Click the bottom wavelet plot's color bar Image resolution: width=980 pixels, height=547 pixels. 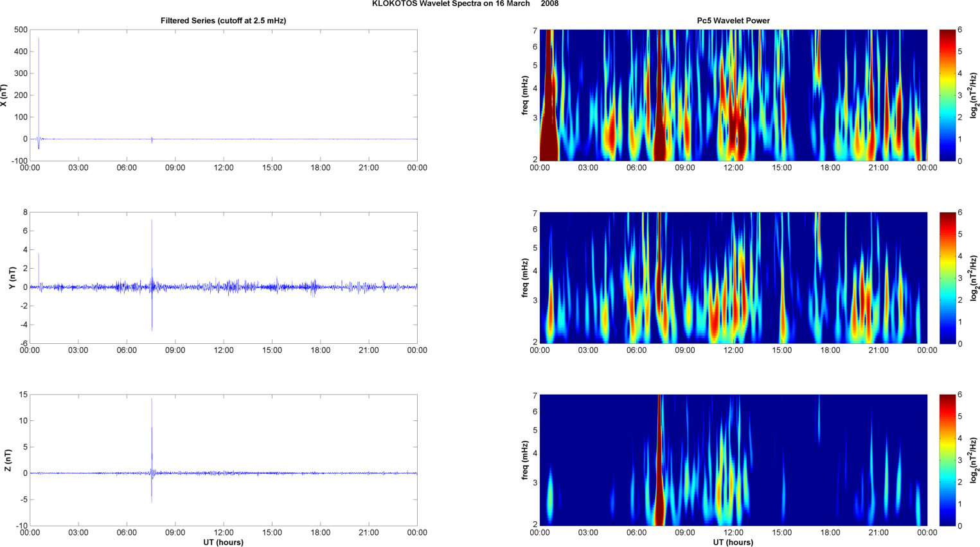coord(948,460)
